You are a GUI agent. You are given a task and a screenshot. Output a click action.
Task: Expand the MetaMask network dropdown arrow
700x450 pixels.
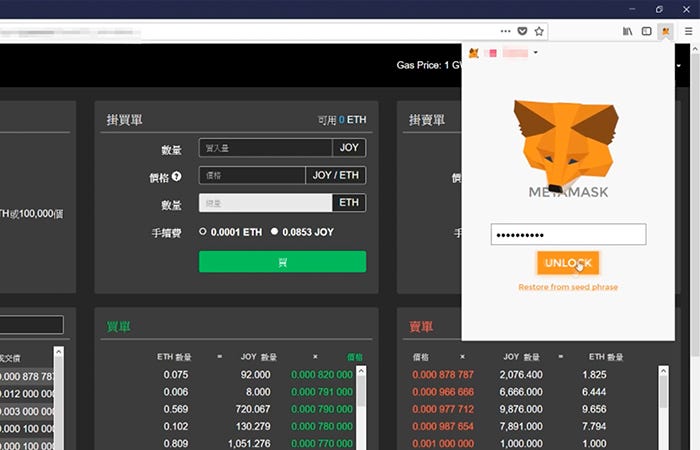click(536, 53)
